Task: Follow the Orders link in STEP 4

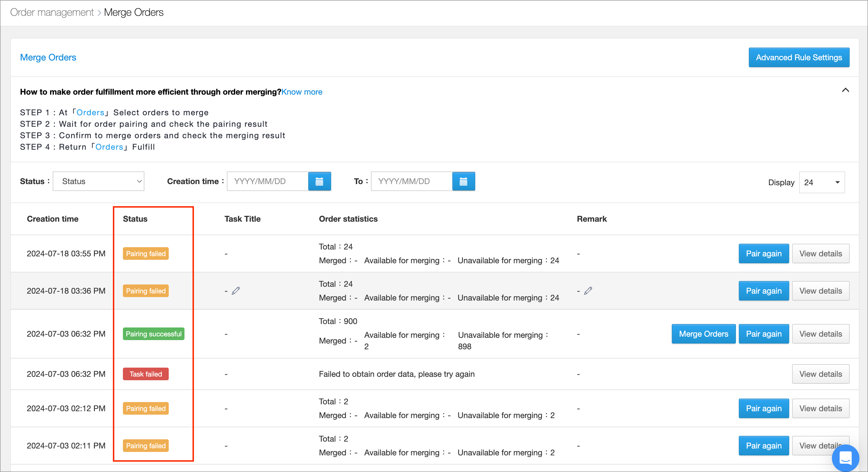Action: click(x=109, y=147)
